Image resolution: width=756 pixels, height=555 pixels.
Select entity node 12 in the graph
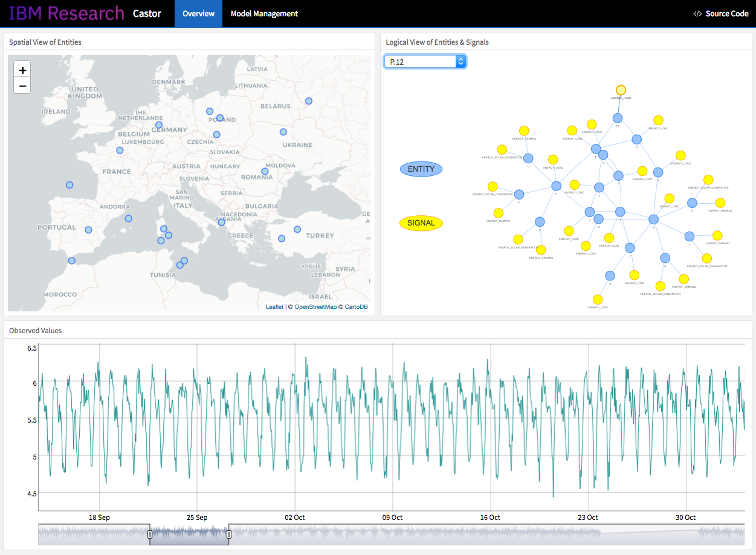point(618,118)
